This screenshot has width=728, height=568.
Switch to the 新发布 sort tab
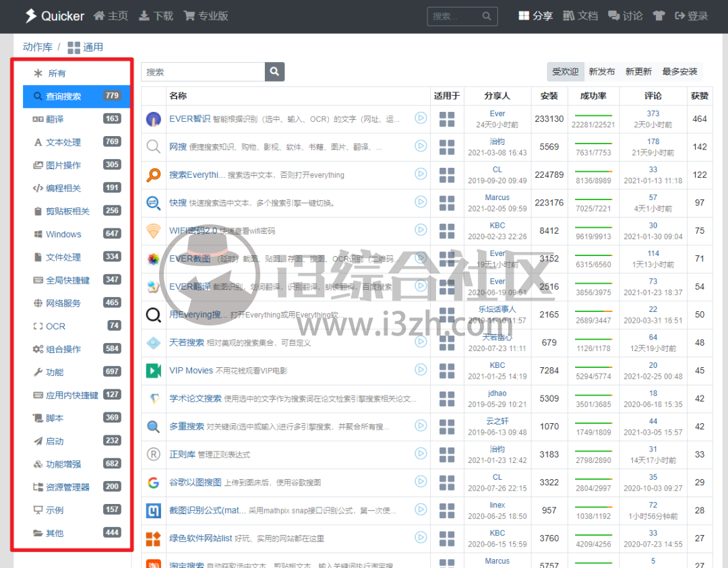coord(602,71)
